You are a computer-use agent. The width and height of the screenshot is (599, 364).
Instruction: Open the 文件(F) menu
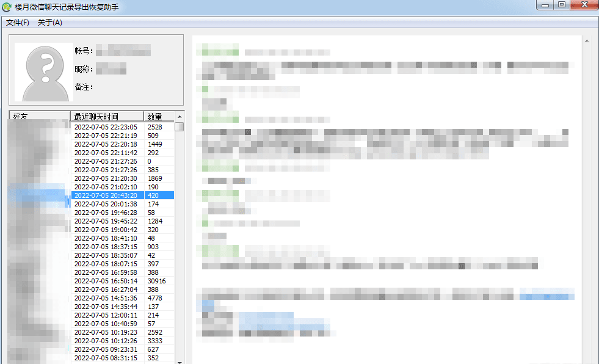pyautogui.click(x=18, y=23)
